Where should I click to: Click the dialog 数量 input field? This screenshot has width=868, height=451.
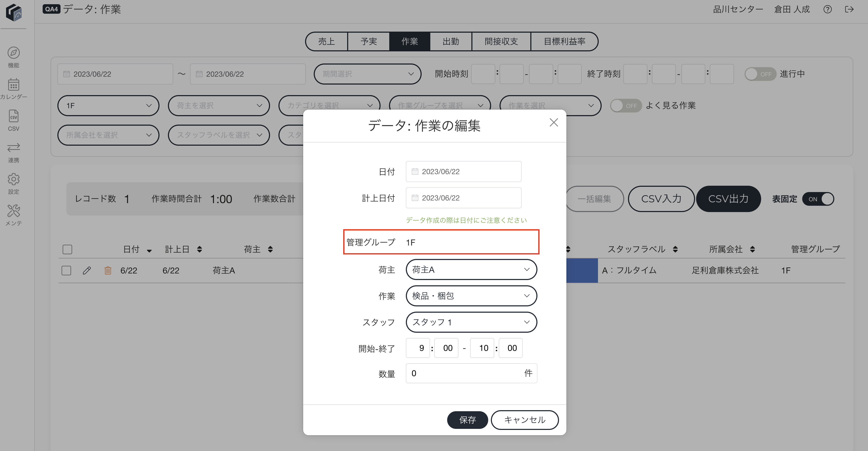click(x=471, y=373)
